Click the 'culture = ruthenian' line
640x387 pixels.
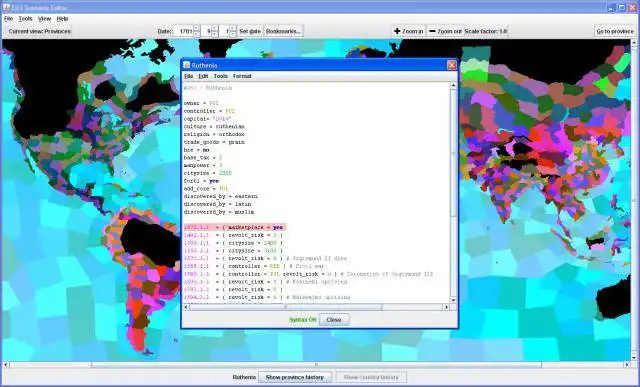214,127
